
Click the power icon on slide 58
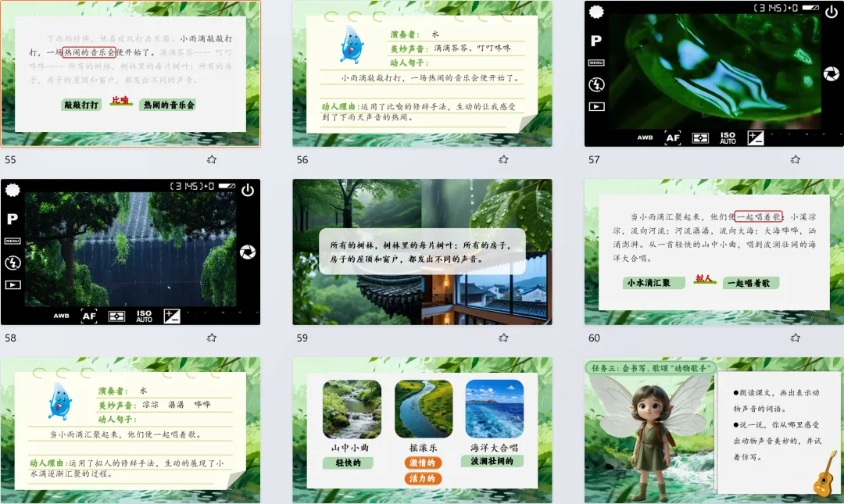tap(248, 190)
